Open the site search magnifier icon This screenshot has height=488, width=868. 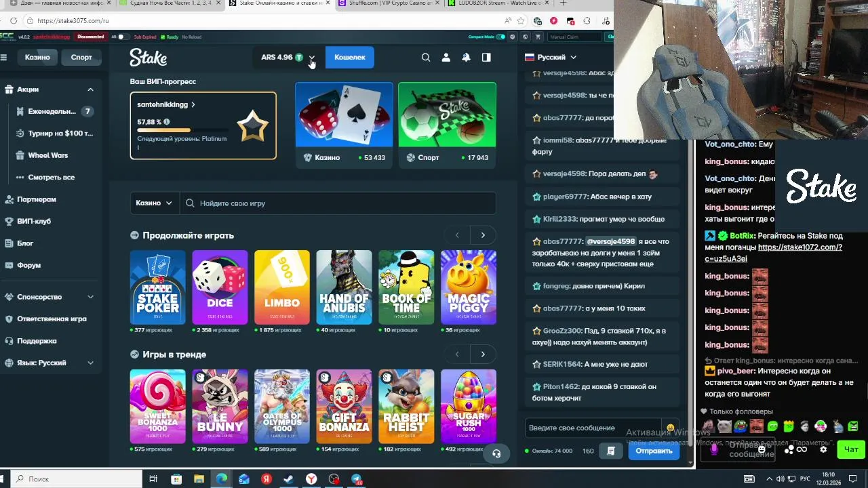click(426, 58)
